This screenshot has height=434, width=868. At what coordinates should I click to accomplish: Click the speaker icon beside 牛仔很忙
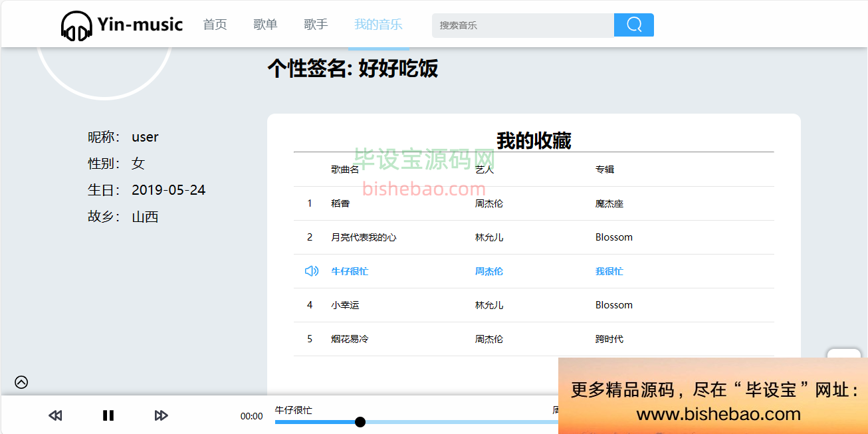pos(311,271)
